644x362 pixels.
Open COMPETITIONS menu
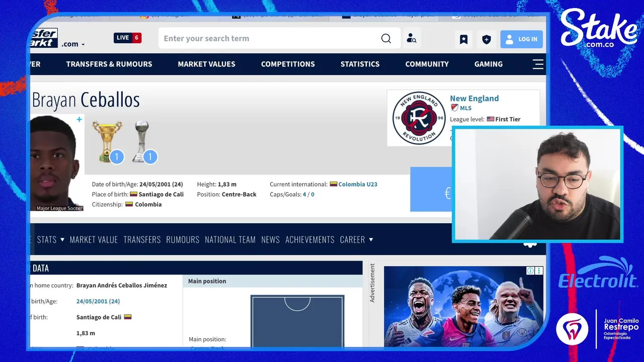(x=288, y=64)
